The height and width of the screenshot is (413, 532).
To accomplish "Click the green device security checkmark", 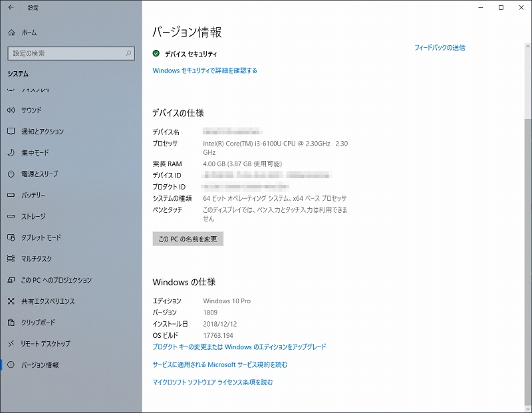I will coord(156,53).
